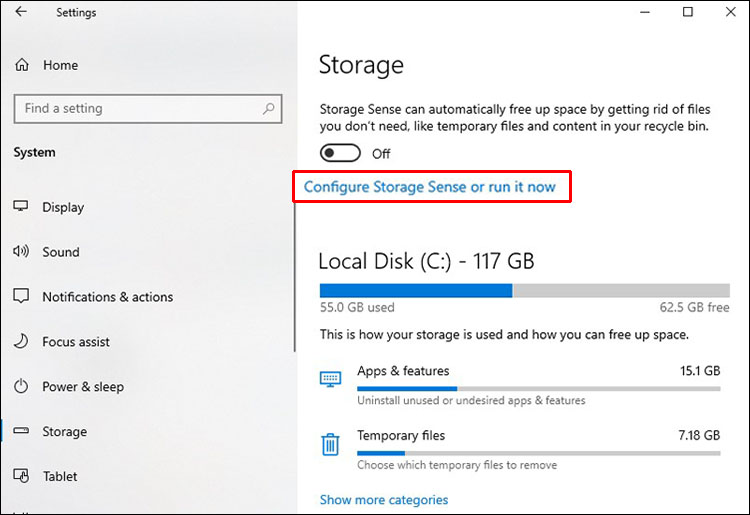
Task: Click the Temporary files trash icon
Action: pyautogui.click(x=330, y=443)
